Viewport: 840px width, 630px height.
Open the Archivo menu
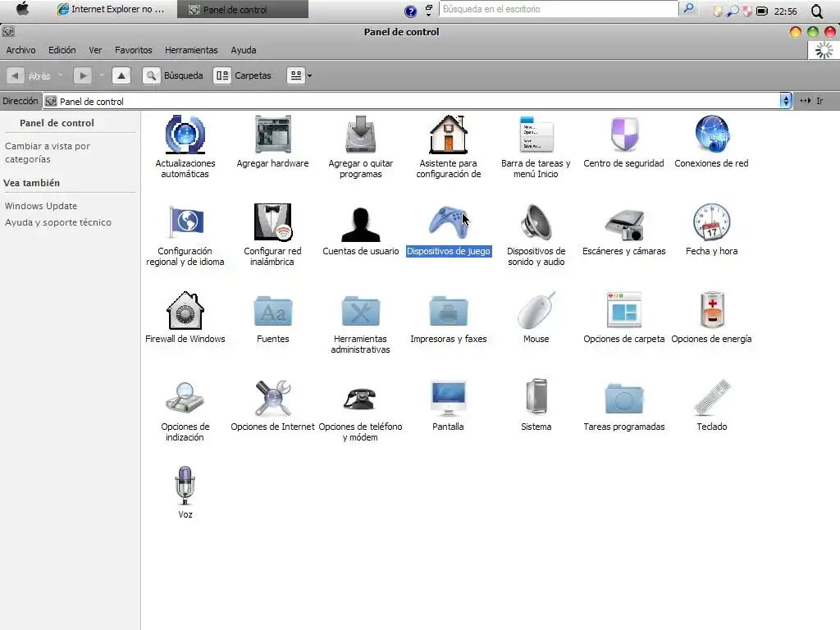click(x=21, y=50)
